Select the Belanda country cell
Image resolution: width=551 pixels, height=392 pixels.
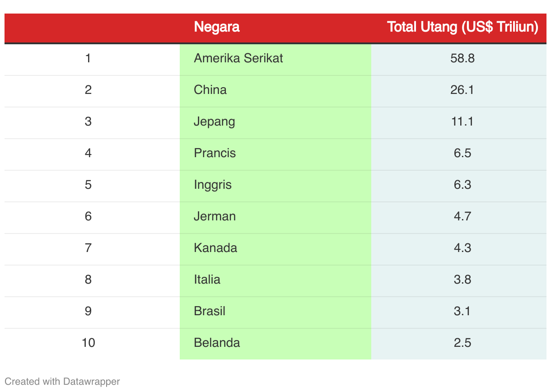(217, 343)
